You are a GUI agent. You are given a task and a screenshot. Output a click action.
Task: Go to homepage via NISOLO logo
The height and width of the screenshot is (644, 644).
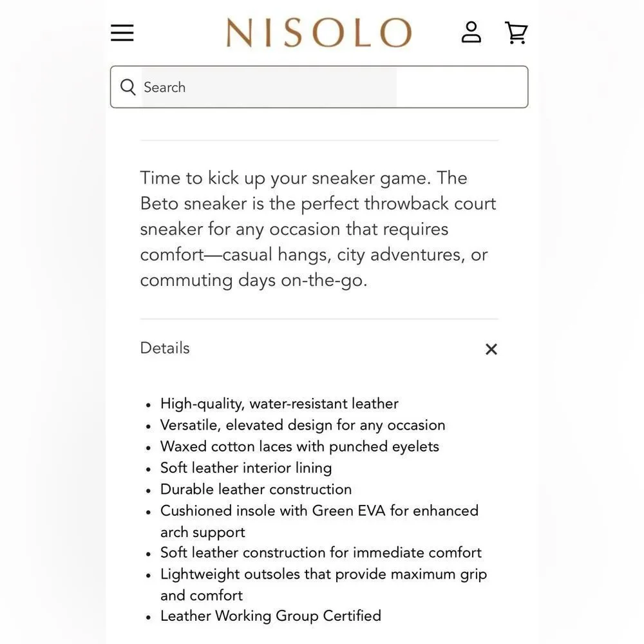pyautogui.click(x=319, y=32)
